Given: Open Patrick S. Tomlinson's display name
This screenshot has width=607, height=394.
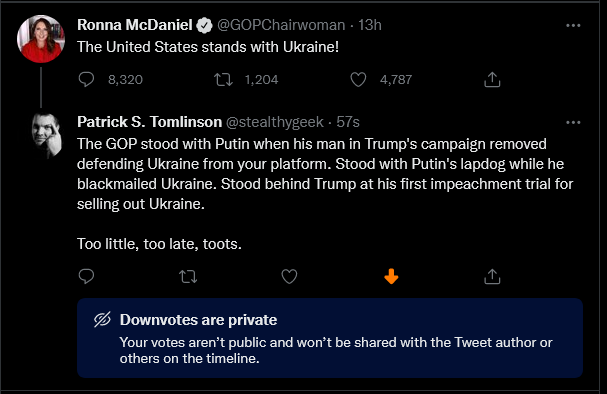Looking at the screenshot, I should coord(149,122).
